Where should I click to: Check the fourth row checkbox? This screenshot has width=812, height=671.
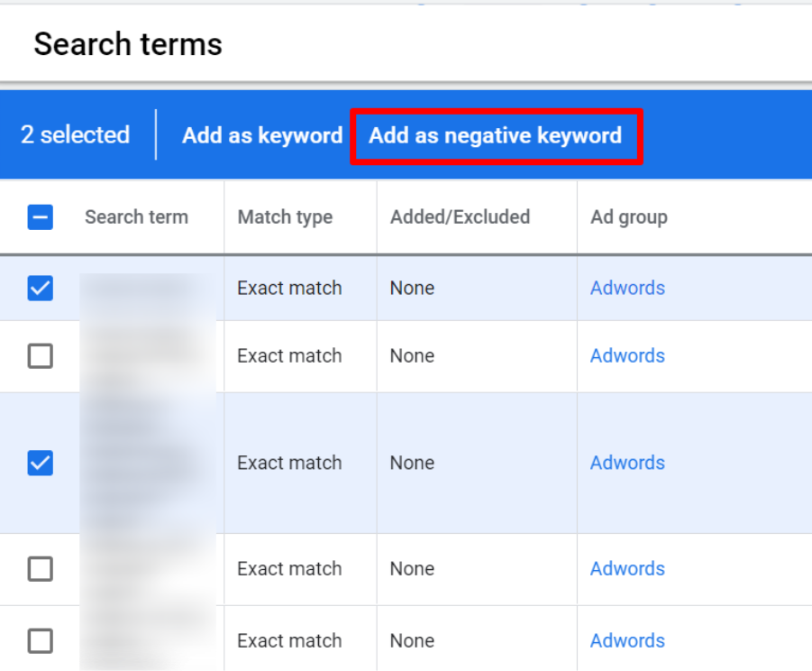[39, 569]
